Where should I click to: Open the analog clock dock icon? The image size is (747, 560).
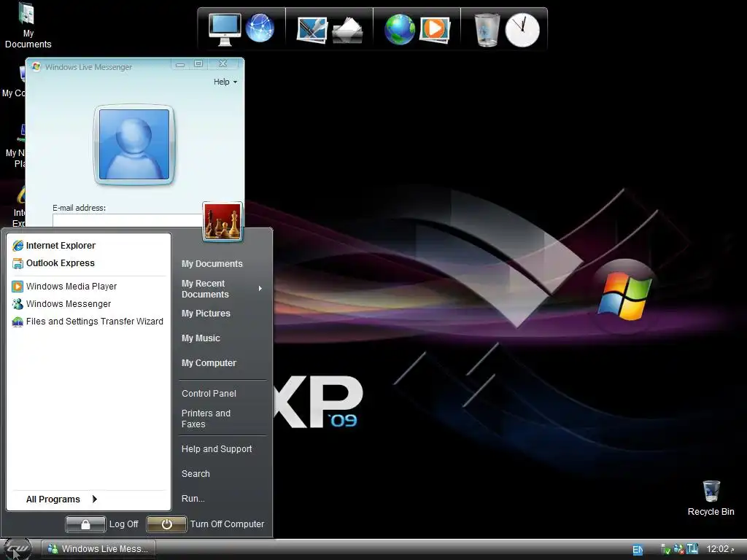coord(522,30)
